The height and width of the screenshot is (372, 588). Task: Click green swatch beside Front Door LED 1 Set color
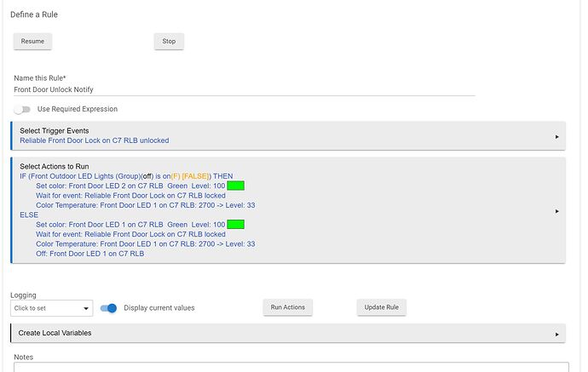[x=236, y=225]
